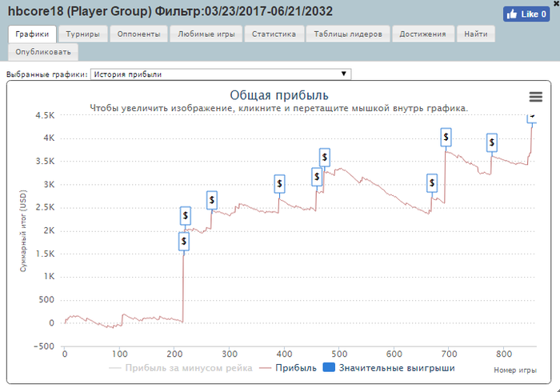Click the $ marker near game 390
Screen dimensions: 560x392
click(279, 184)
